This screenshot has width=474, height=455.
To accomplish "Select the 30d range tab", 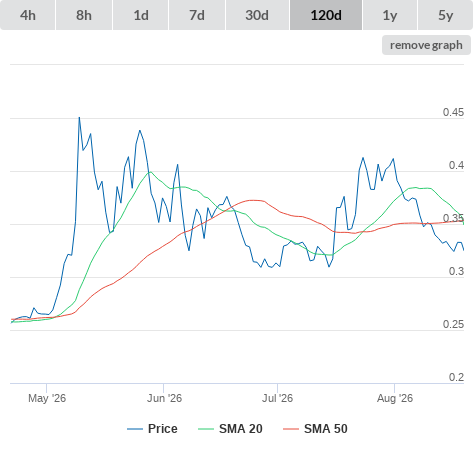I will [257, 15].
